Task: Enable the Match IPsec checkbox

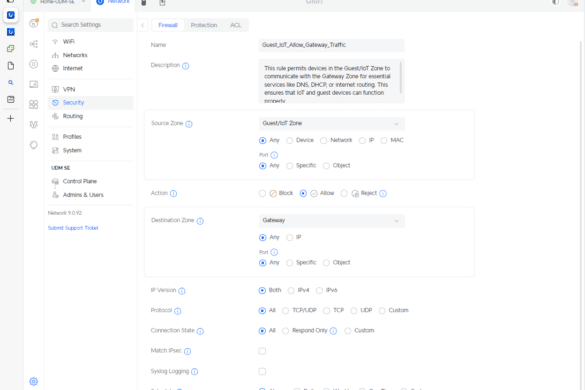Action: [x=262, y=351]
